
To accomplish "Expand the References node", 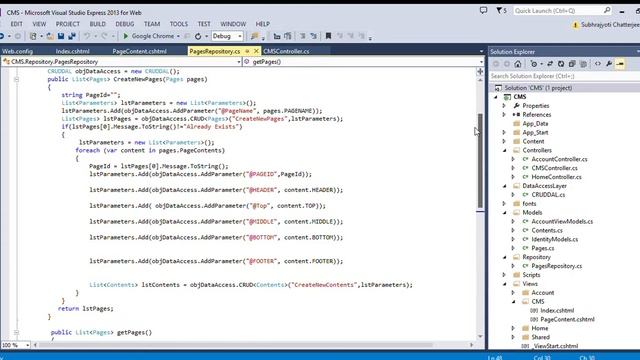I will [504, 115].
